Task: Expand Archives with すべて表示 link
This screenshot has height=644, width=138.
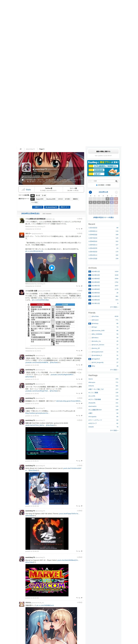Action: pyautogui.click(x=114, y=307)
